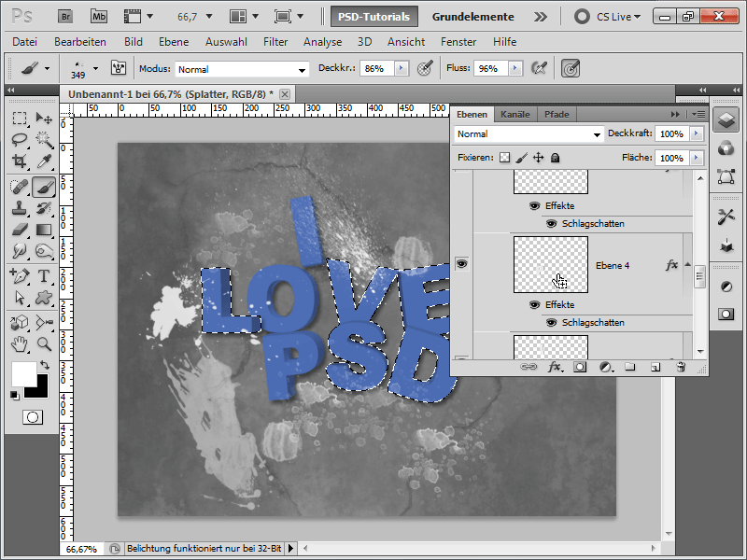Screen dimensions: 747x560
Task: Select the Path Selection tool
Action: tap(20, 298)
